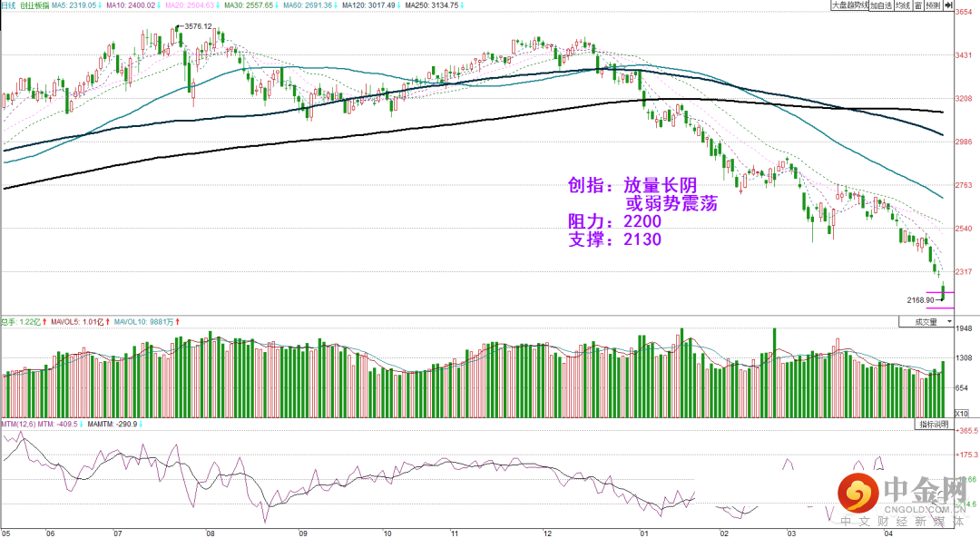
Task: Click the 日线 daily period label
Action: click(x=7, y=5)
